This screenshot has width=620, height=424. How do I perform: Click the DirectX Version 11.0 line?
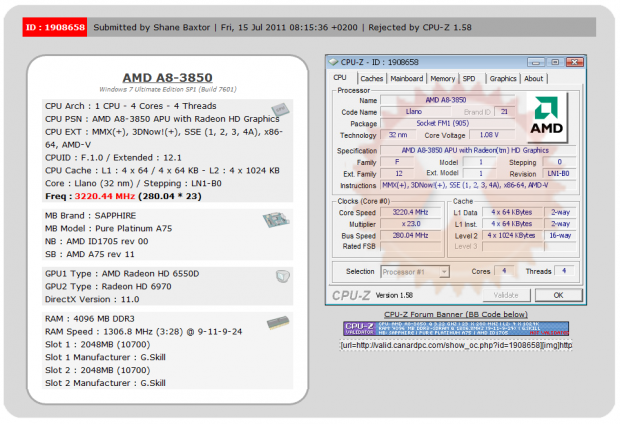[92, 299]
